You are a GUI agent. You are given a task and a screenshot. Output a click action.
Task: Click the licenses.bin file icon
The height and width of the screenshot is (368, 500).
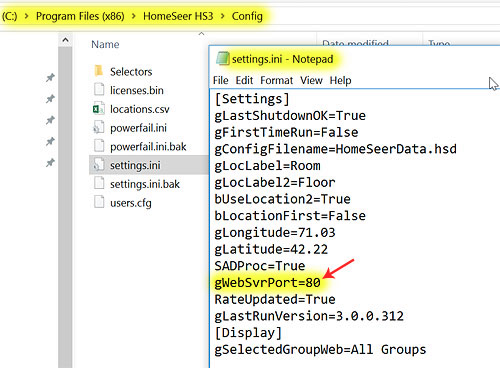(99, 90)
